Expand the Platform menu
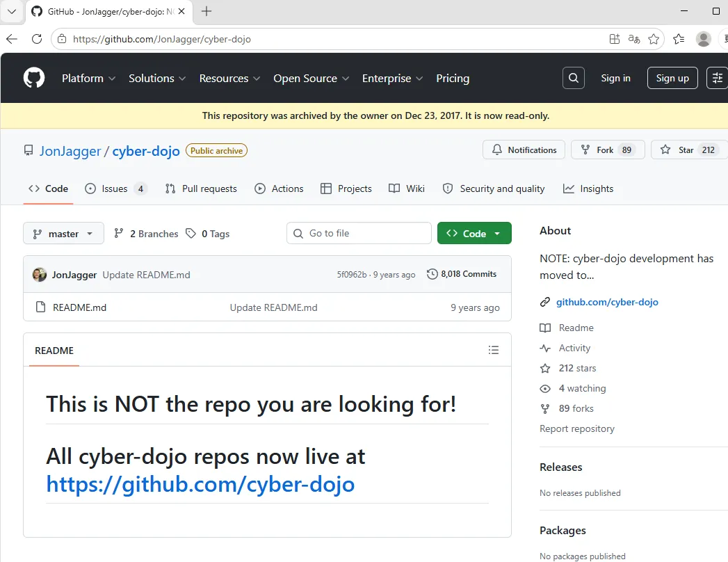 coord(89,78)
